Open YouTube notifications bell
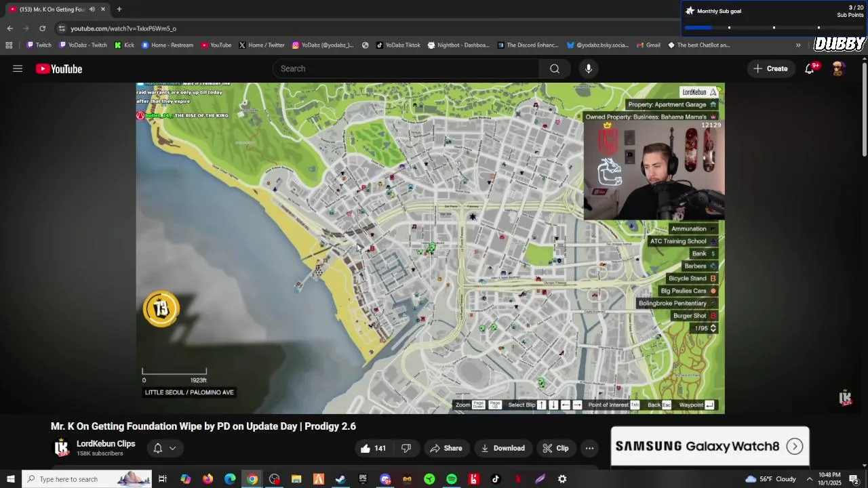The width and height of the screenshot is (868, 488). 810,68
